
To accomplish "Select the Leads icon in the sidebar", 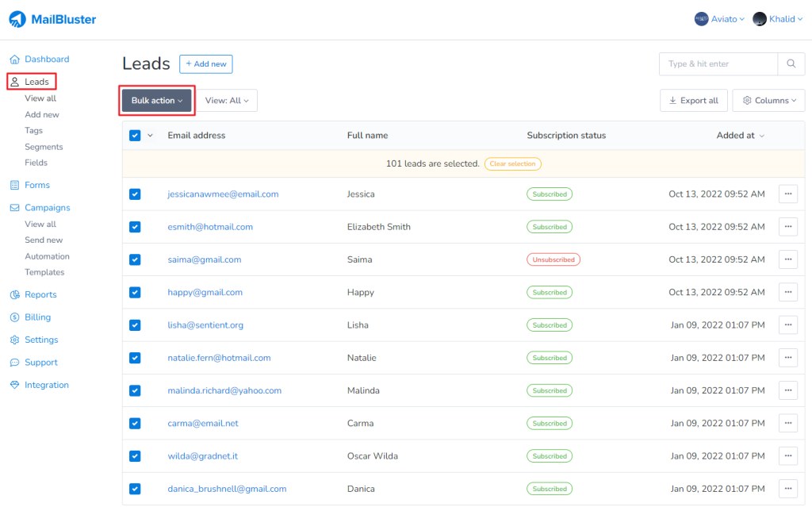I will tap(13, 81).
